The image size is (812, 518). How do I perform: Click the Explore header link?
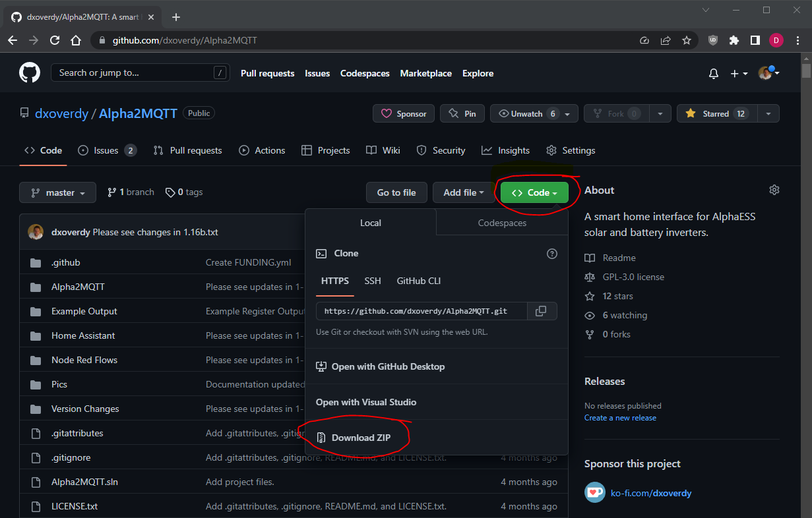[478, 73]
